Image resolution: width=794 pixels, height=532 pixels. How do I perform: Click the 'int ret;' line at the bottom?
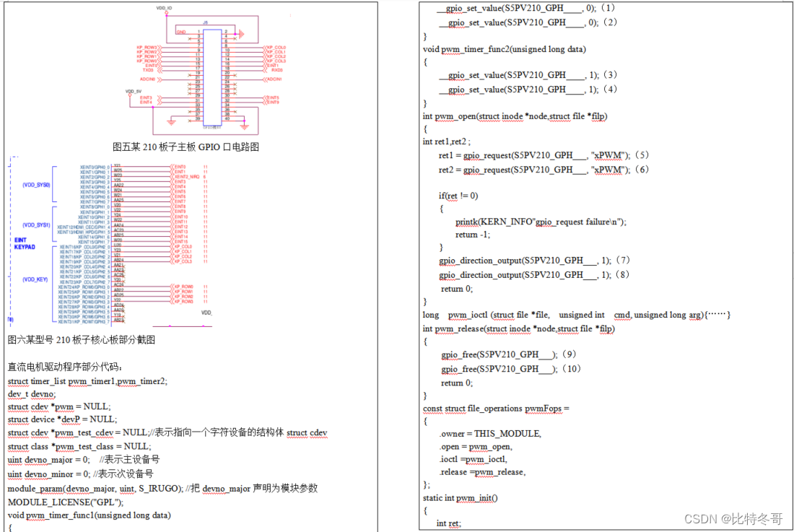coord(449,523)
